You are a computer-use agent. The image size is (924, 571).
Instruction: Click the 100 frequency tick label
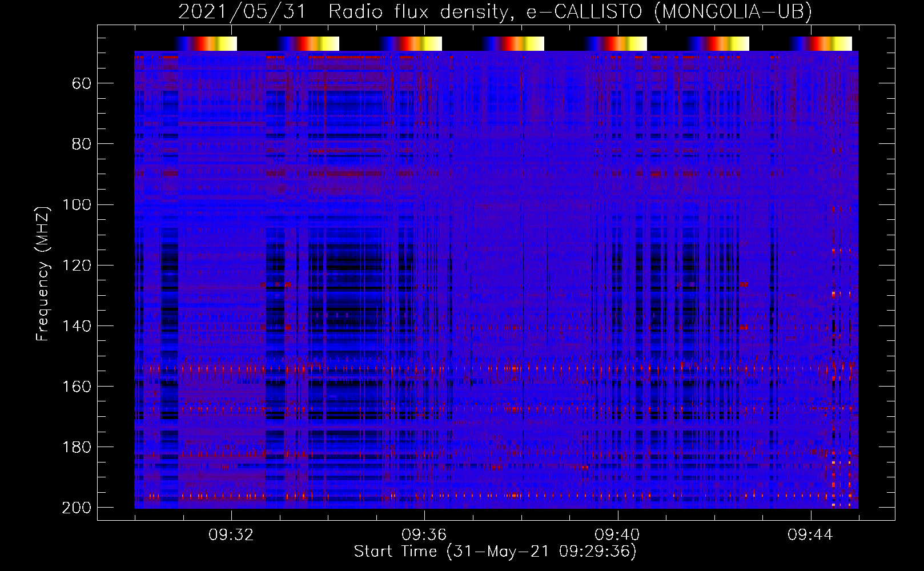pyautogui.click(x=77, y=205)
